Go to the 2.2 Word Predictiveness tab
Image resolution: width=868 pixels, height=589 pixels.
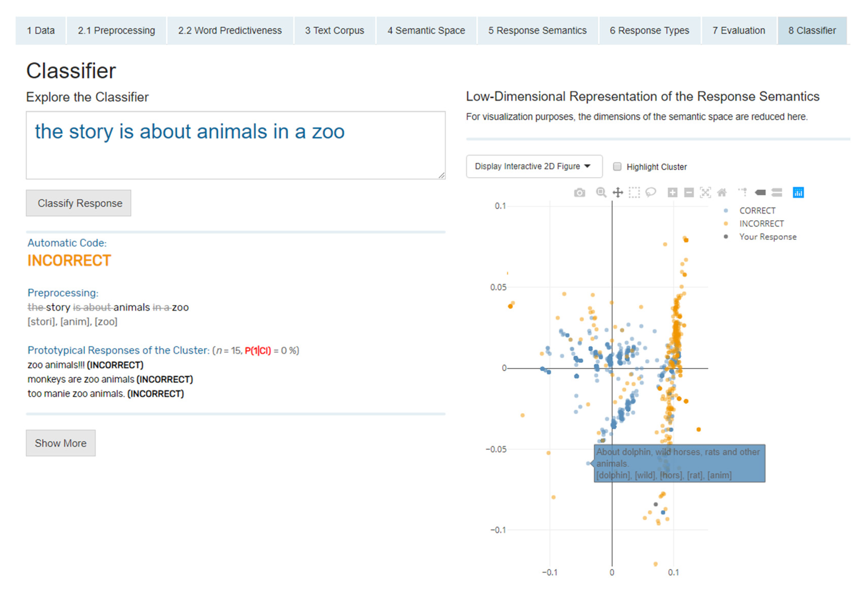click(x=230, y=31)
